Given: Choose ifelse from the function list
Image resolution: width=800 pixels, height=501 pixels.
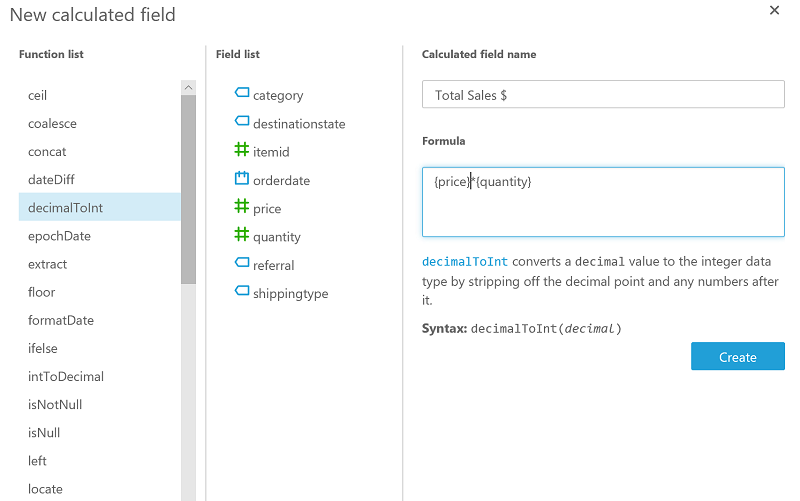Looking at the screenshot, I should pos(42,349).
